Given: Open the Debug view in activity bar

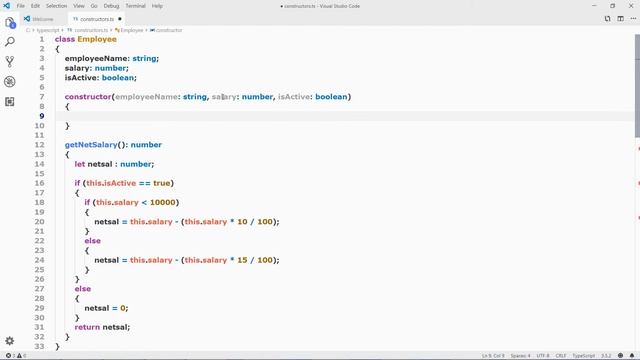Looking at the screenshot, I should coord(10,82).
